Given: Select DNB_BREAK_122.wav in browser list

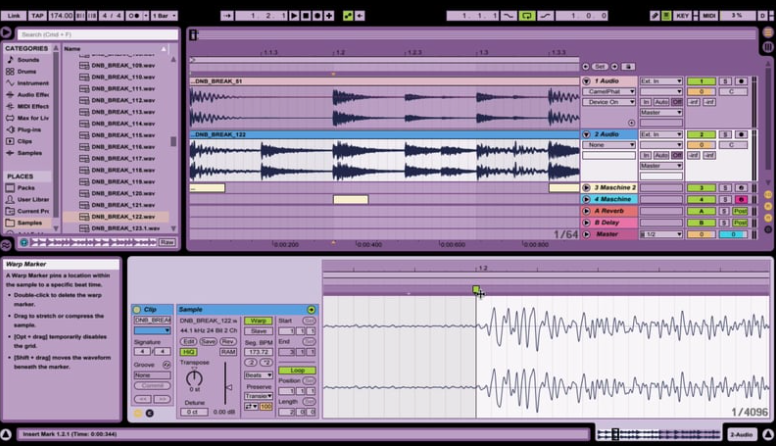Looking at the screenshot, I should point(117,217).
